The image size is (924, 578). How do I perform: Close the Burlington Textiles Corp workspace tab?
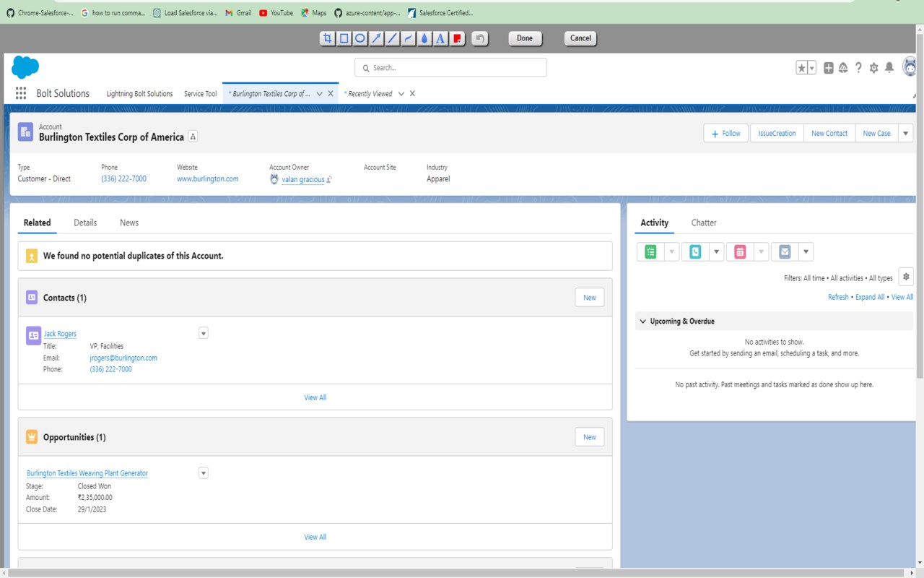tap(331, 94)
